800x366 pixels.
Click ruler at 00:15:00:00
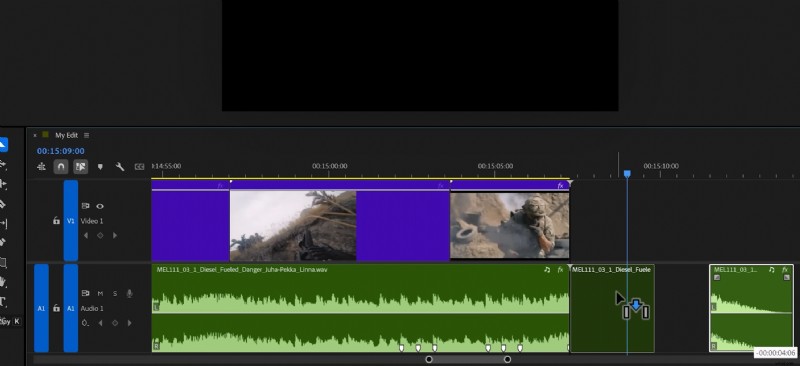(x=330, y=166)
